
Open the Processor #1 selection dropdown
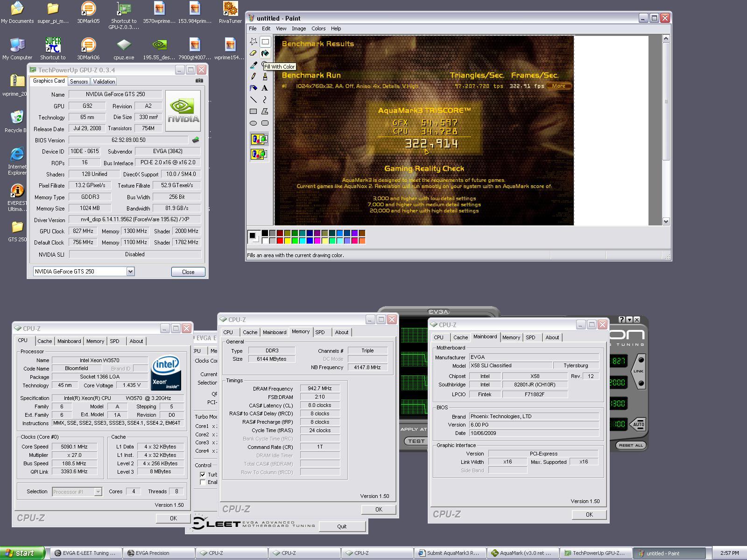tap(98, 491)
